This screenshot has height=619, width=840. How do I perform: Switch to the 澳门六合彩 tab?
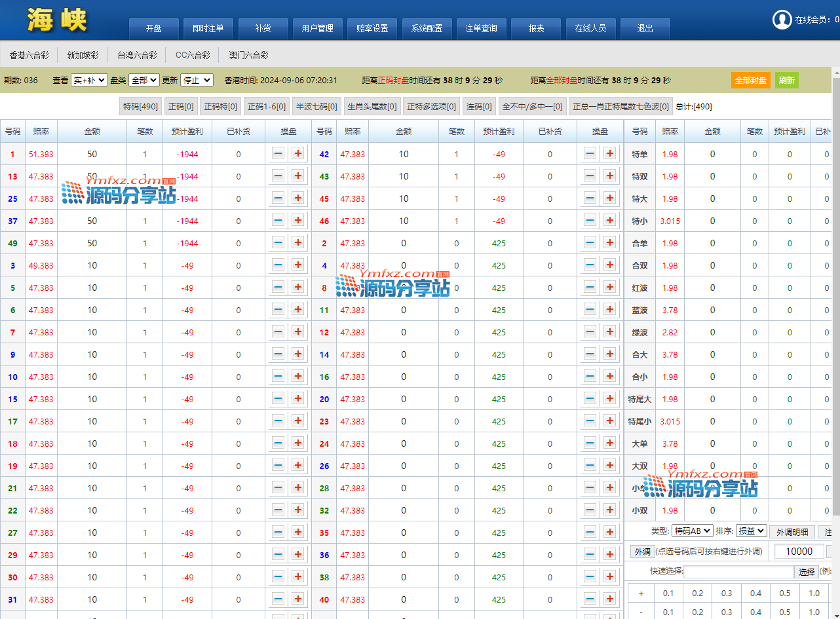[248, 55]
